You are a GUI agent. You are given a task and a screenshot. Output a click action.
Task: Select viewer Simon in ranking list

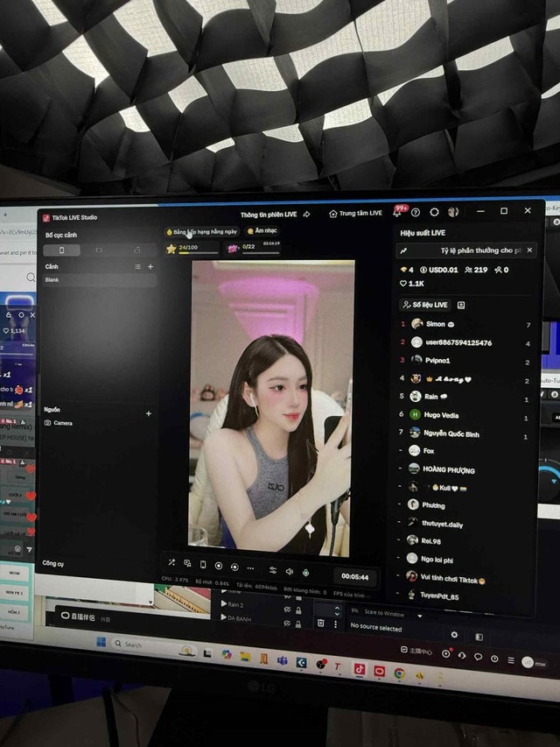click(465, 324)
